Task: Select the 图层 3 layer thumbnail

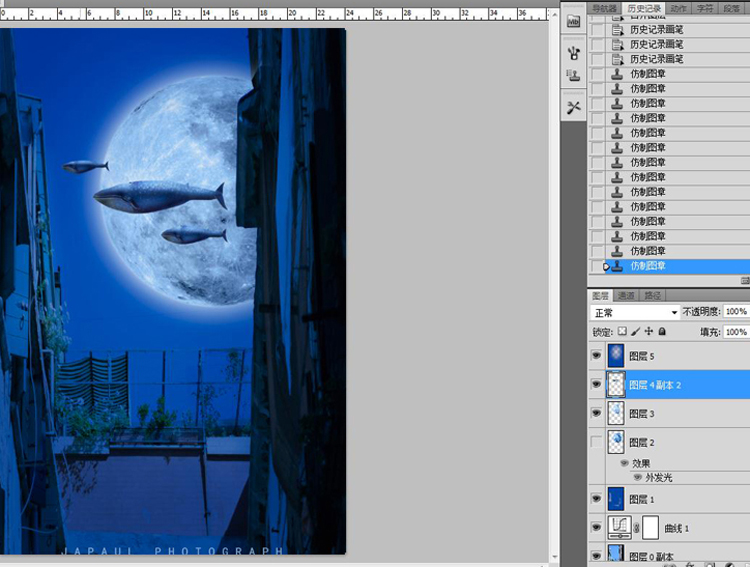Action: coord(616,413)
